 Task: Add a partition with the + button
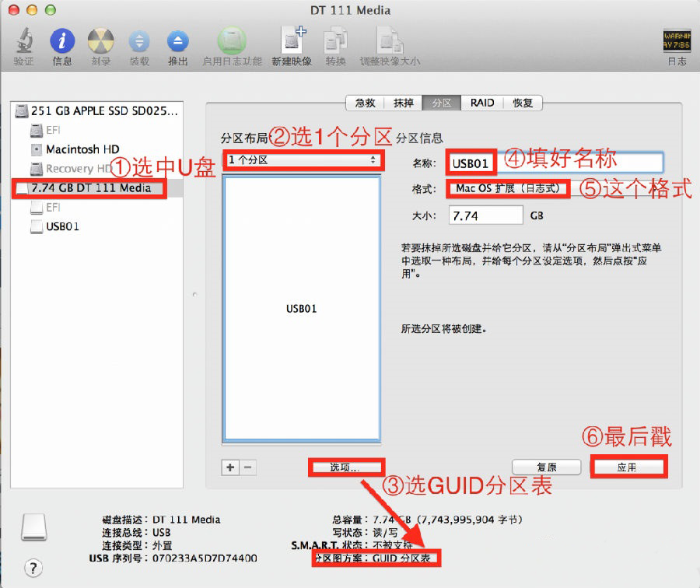230,467
